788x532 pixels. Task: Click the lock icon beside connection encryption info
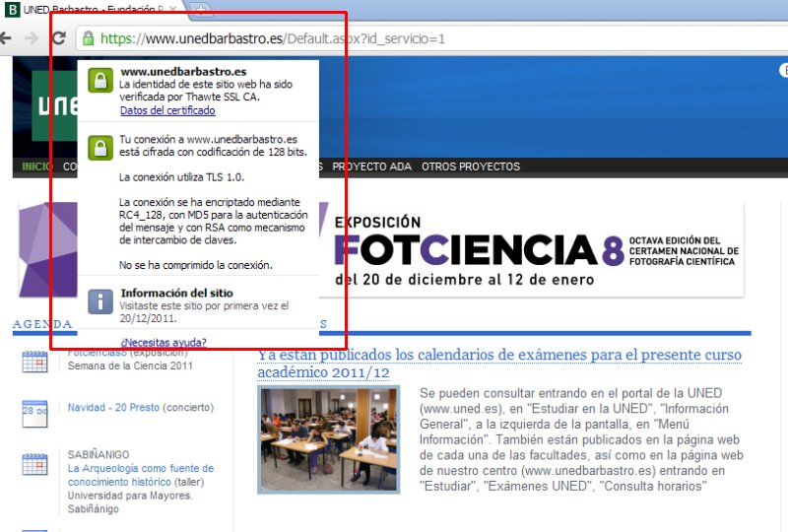(x=99, y=148)
